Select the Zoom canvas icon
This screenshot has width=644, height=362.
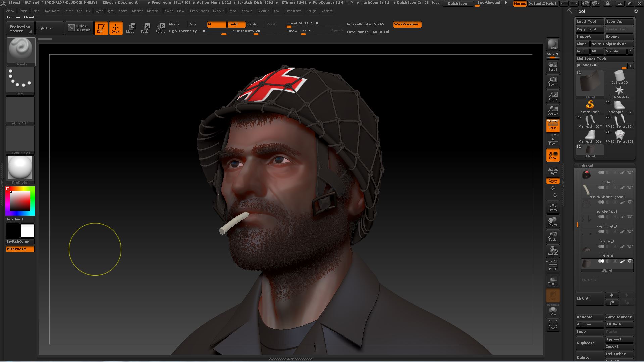pyautogui.click(x=553, y=81)
